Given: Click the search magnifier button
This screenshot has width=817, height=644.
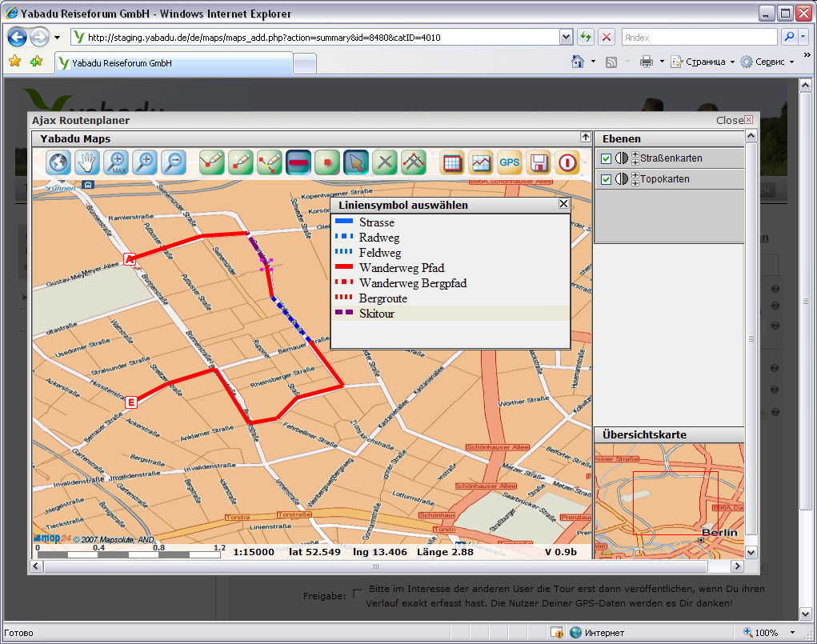Looking at the screenshot, I should pos(789,37).
